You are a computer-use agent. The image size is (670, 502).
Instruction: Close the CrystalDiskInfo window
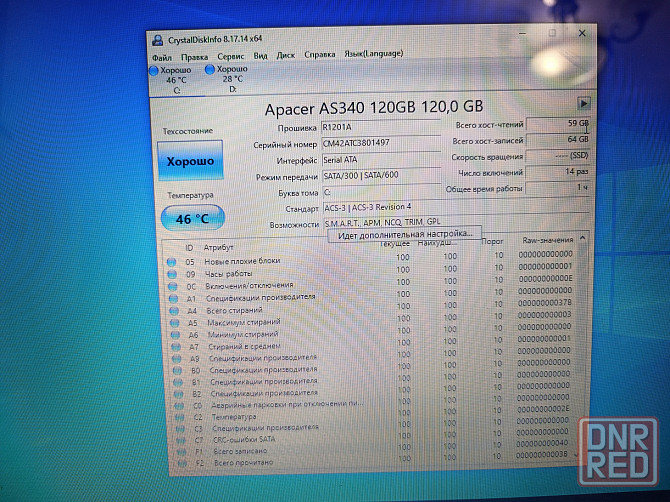pos(582,33)
